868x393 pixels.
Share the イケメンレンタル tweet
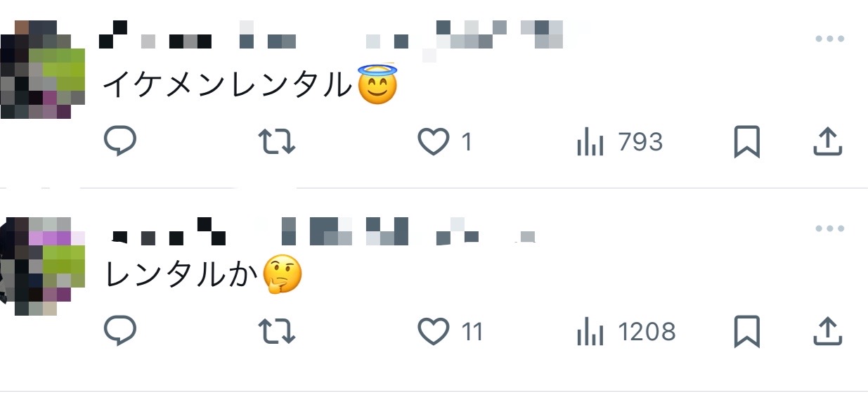[x=827, y=142]
